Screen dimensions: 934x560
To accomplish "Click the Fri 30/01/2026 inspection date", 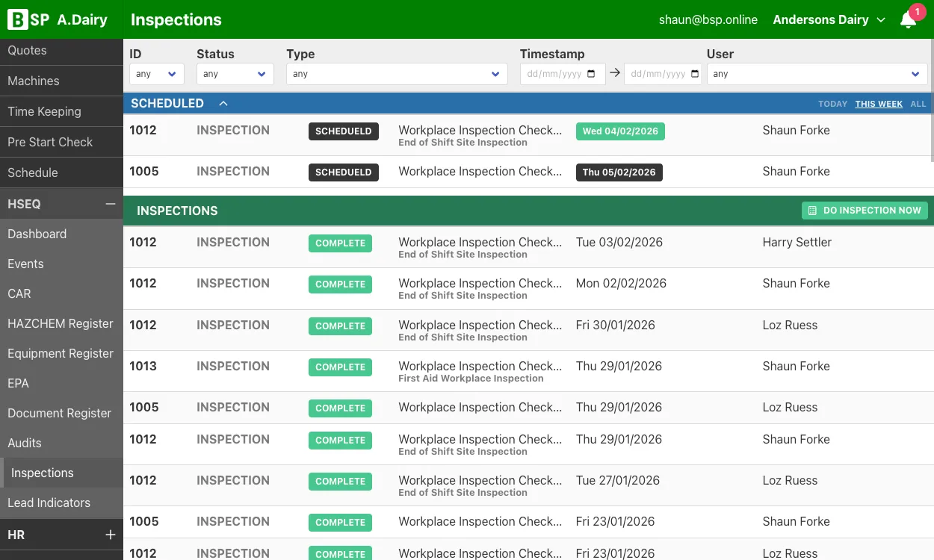I will (615, 325).
